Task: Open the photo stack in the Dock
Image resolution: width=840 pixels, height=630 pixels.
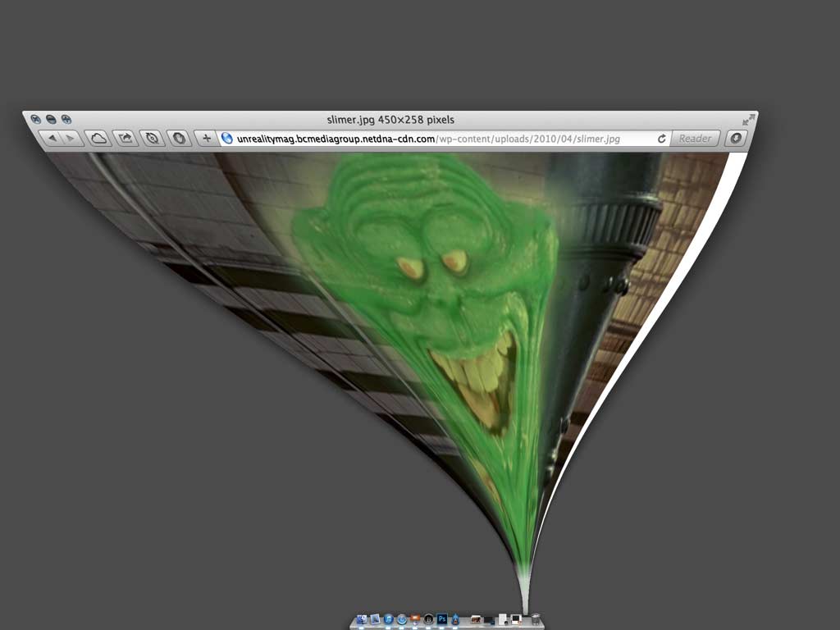Action: coord(476,620)
